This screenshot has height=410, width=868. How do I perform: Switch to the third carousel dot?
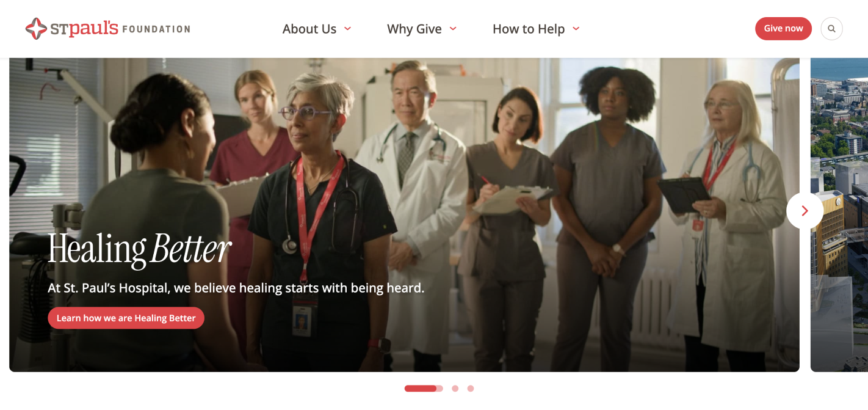471,389
